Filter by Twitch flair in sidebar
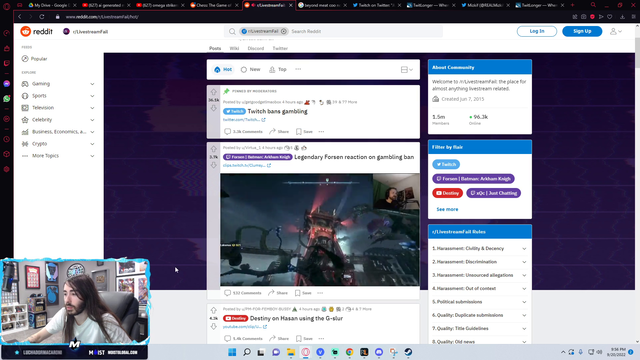 pos(446,164)
